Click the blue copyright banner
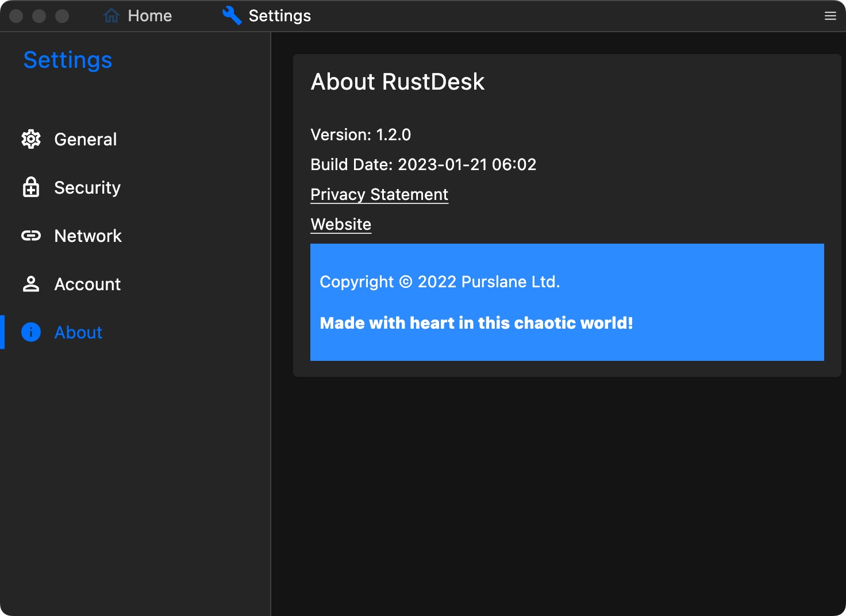This screenshot has height=616, width=846. point(567,302)
